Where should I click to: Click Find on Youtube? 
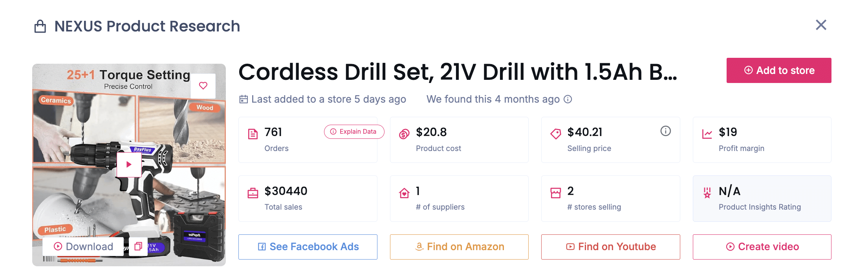point(610,247)
